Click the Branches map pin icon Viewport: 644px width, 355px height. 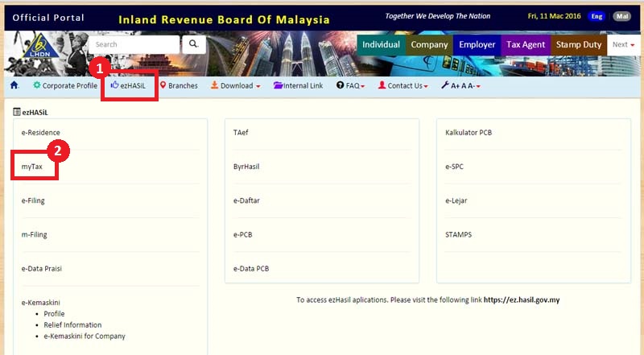point(163,85)
